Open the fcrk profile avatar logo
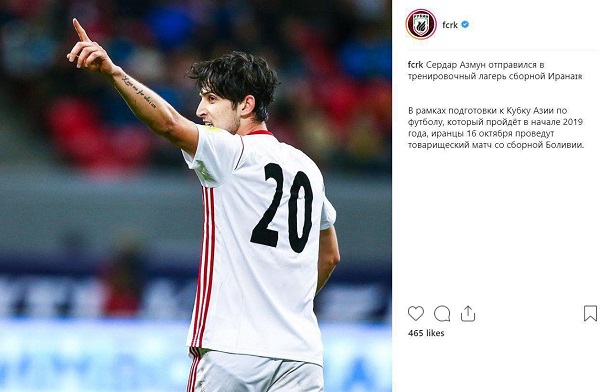600x392 pixels. point(421,24)
